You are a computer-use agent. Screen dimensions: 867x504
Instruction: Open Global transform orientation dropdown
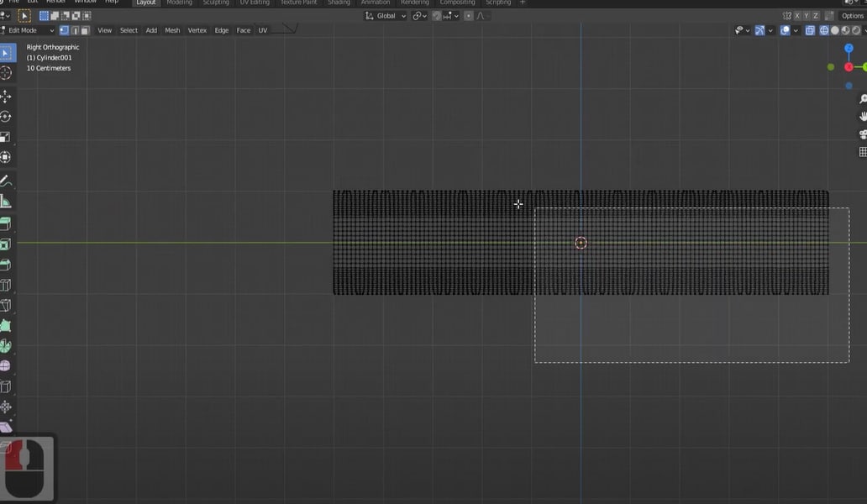pos(386,16)
